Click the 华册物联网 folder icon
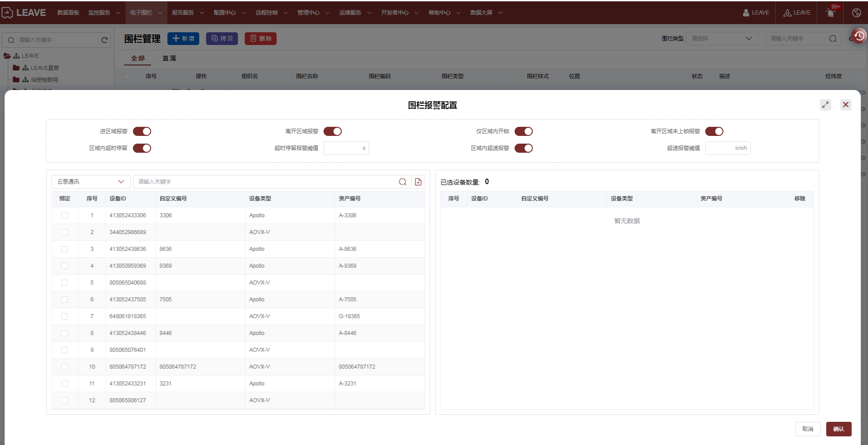The height and width of the screenshot is (445, 868). coord(16,80)
